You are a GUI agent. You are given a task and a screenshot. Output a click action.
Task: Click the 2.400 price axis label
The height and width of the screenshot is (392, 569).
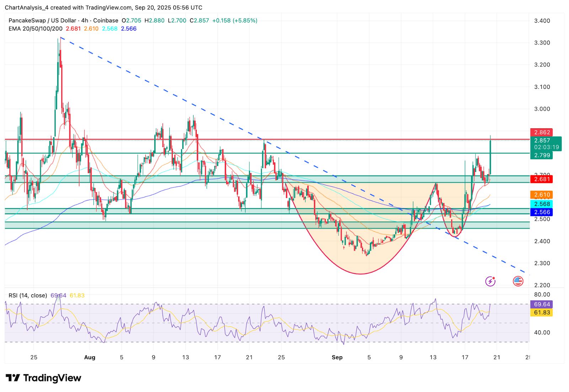point(542,241)
